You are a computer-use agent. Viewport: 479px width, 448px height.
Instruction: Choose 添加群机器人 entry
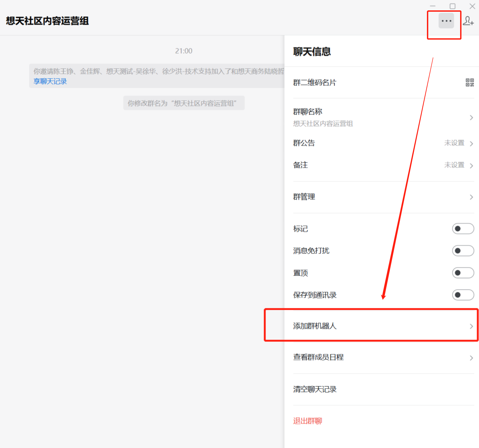(383, 326)
